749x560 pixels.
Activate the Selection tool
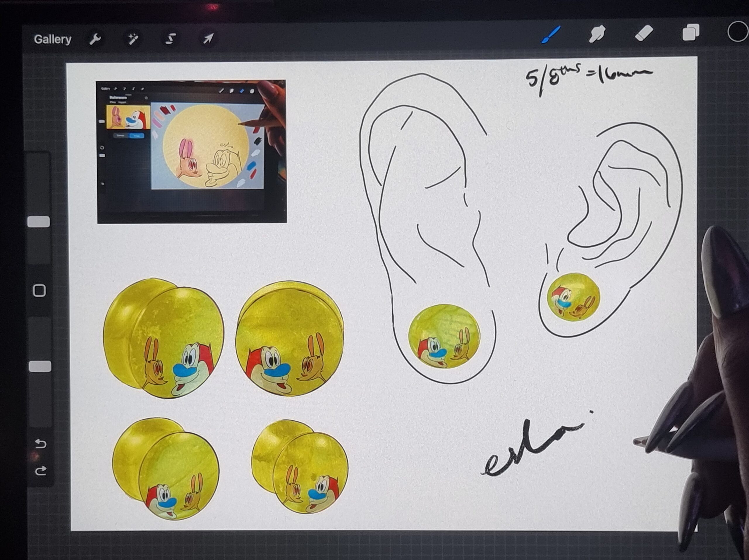pyautogui.click(x=170, y=39)
